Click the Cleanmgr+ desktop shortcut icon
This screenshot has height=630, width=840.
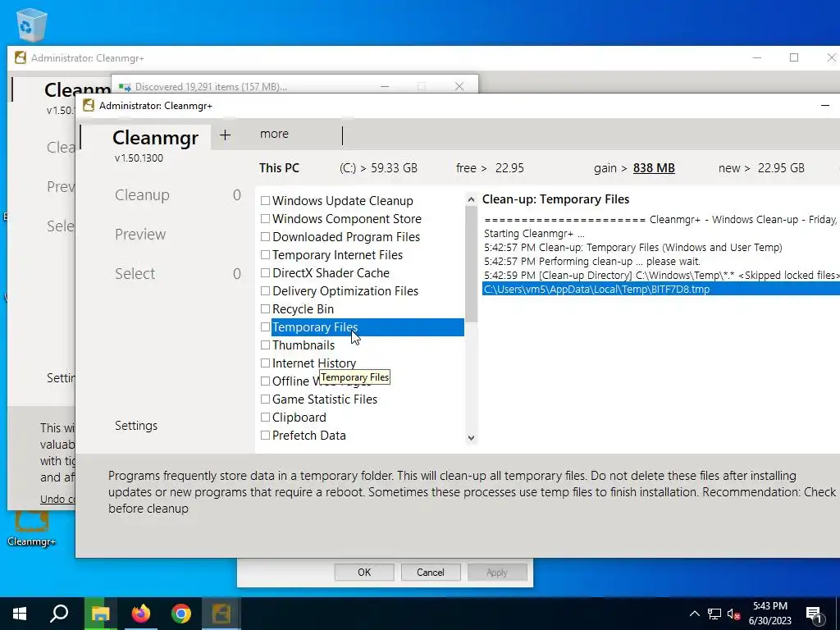click(32, 529)
